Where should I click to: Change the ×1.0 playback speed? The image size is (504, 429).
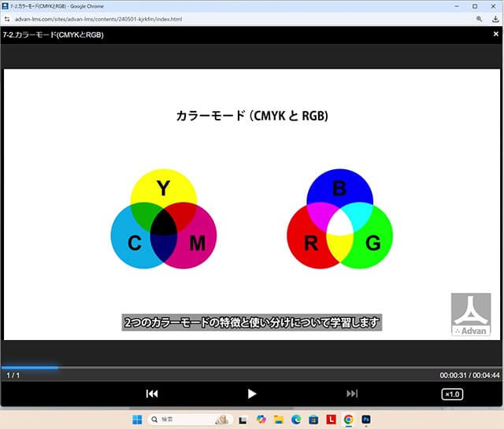[452, 394]
